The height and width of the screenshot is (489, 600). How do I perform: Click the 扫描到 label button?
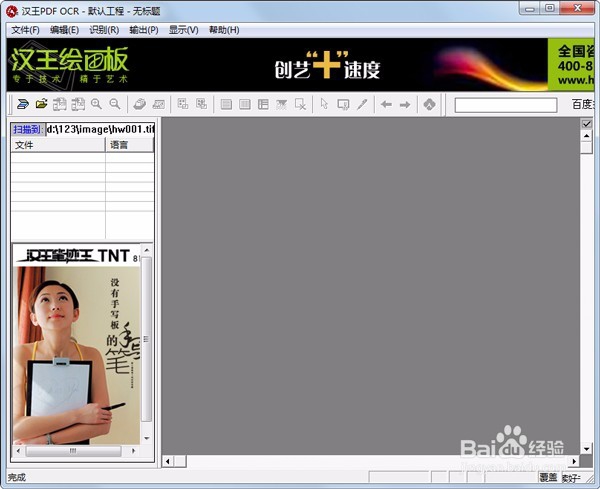point(28,129)
